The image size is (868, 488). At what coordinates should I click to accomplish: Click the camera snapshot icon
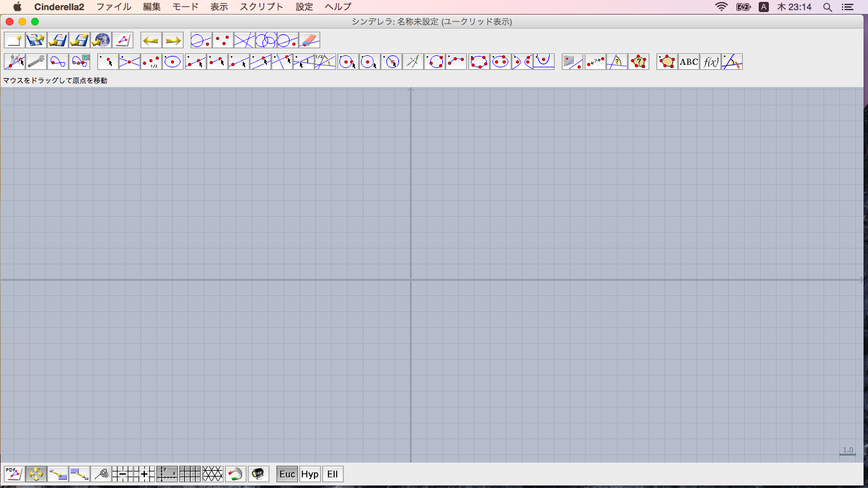(258, 474)
